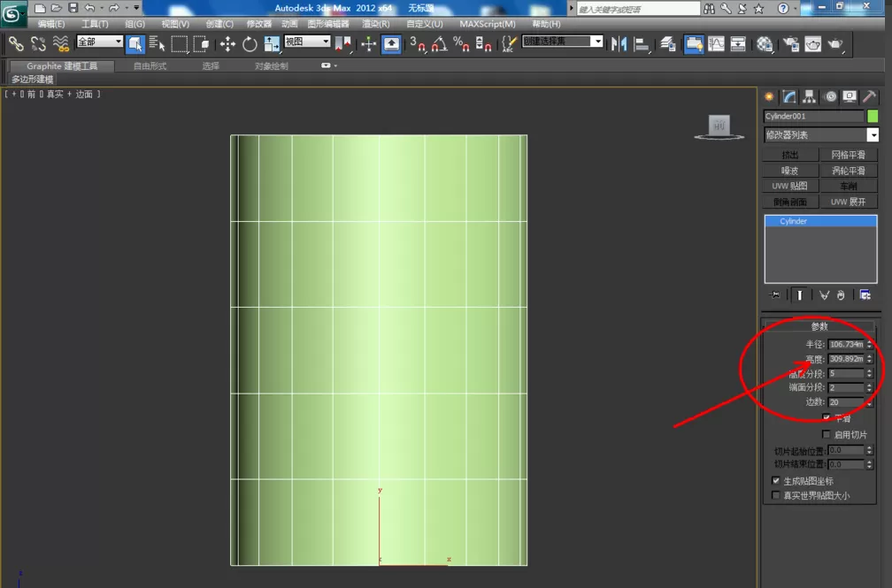This screenshot has width=892, height=588.
Task: Click the green object color swatch
Action: pyautogui.click(x=873, y=116)
